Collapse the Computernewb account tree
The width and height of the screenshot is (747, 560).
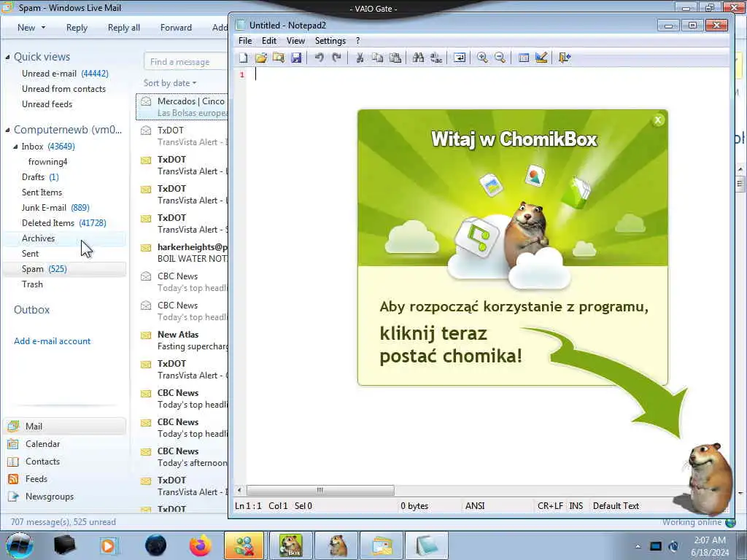(7, 130)
